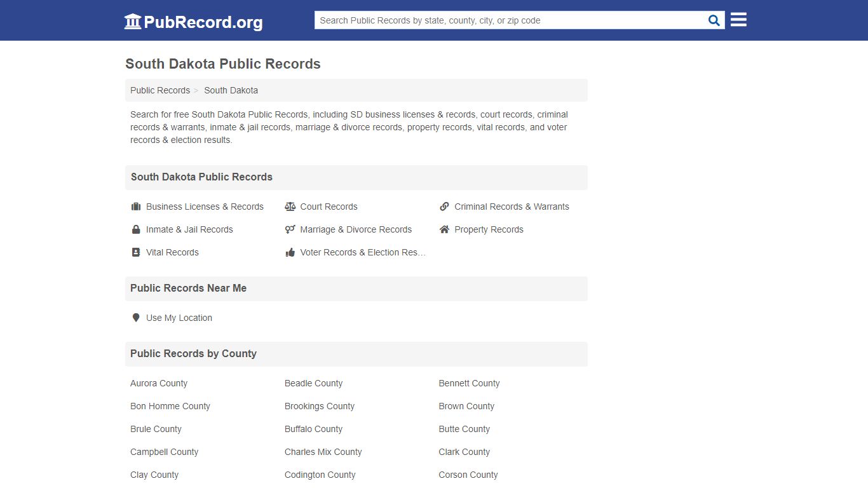Click the padlock icon beside Inmate & Jail Records
868x488 pixels.
coord(136,229)
